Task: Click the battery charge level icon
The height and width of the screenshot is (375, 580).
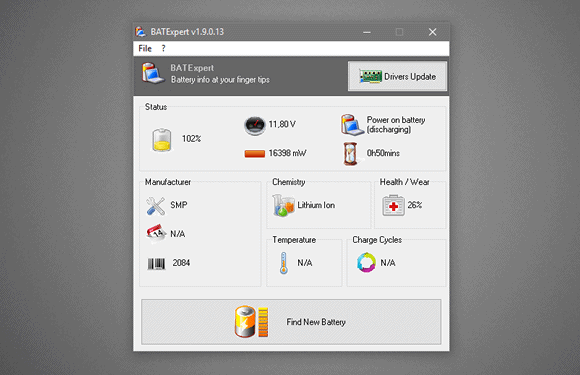Action: (162, 139)
